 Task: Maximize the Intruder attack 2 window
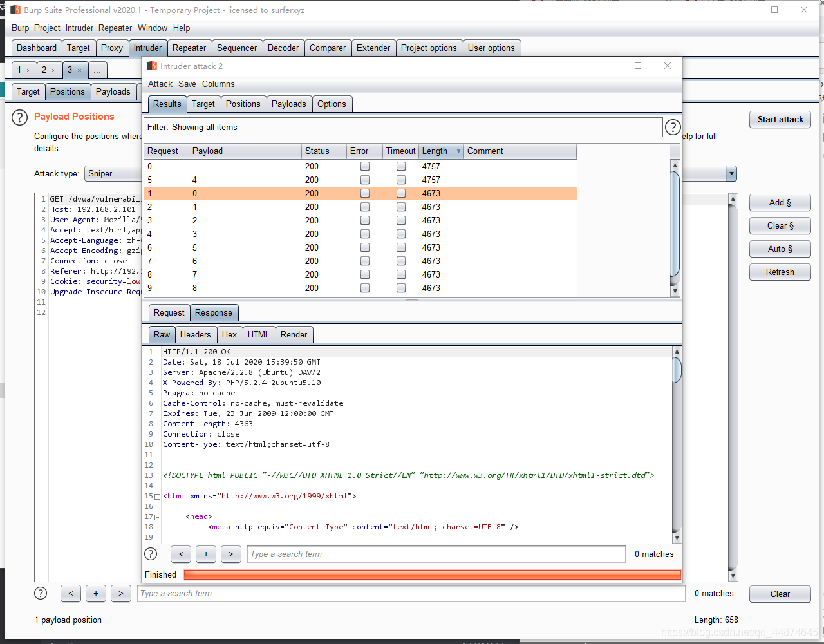(638, 66)
